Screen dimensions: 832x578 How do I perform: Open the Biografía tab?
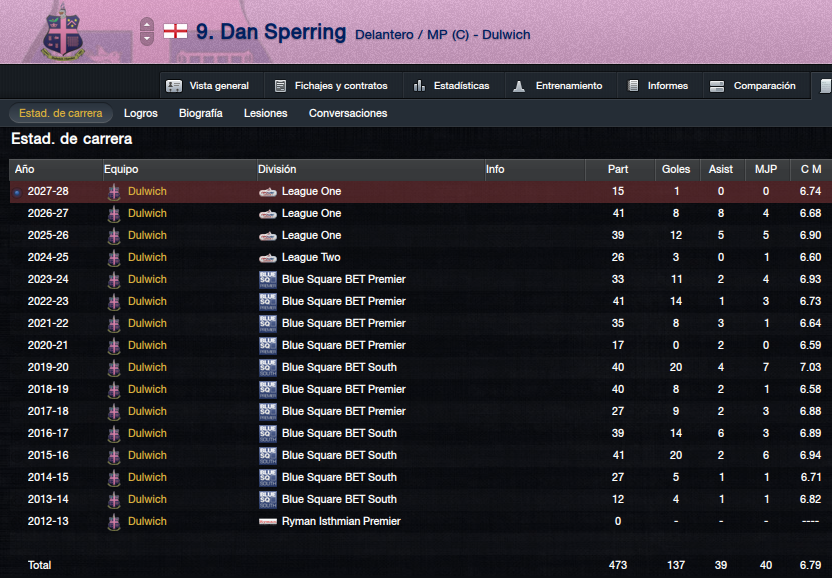[201, 113]
